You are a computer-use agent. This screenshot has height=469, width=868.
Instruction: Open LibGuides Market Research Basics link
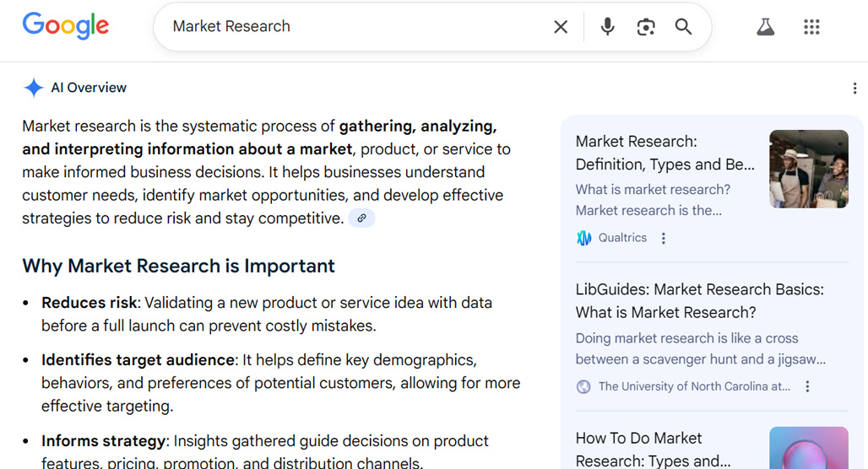pyautogui.click(x=700, y=301)
